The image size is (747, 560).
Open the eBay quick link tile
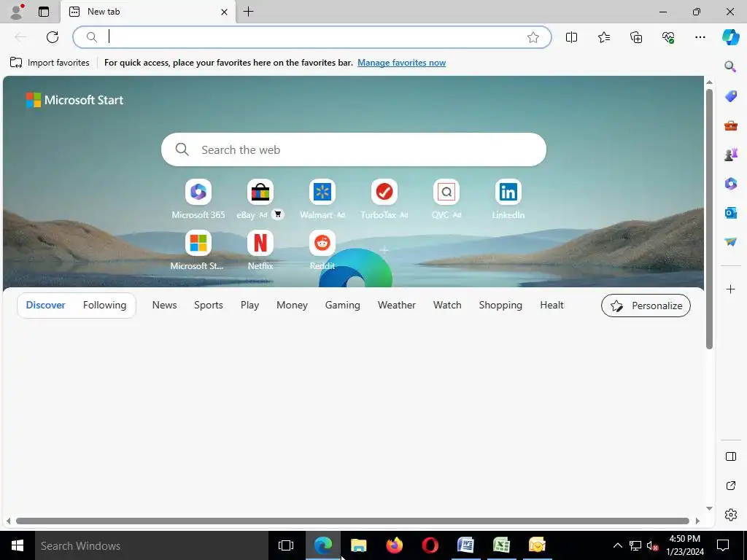(260, 199)
